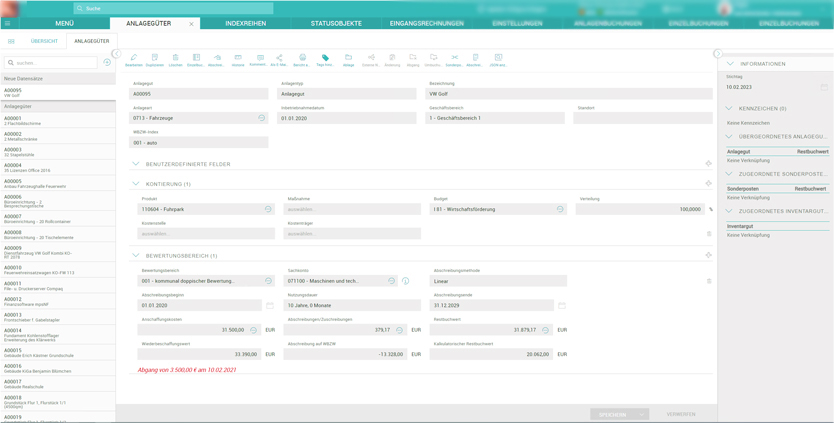
Task: Collapse the Kontierung (1) section
Action: 136,184
